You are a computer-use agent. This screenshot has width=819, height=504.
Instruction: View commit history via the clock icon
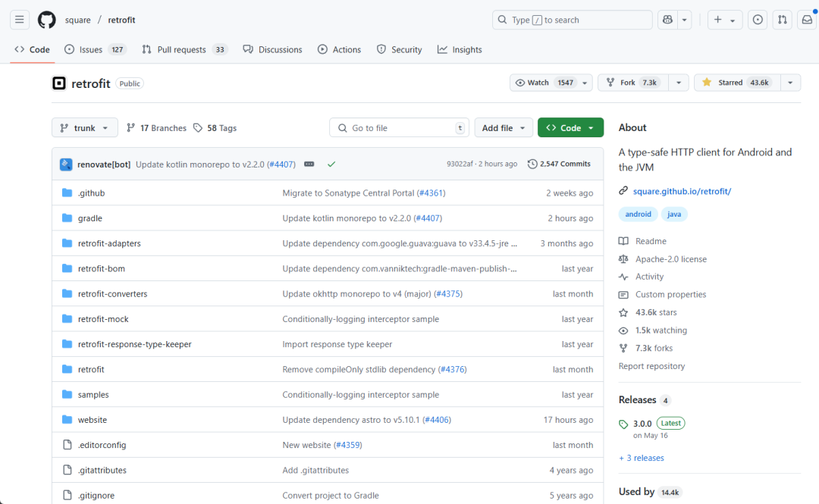click(532, 164)
